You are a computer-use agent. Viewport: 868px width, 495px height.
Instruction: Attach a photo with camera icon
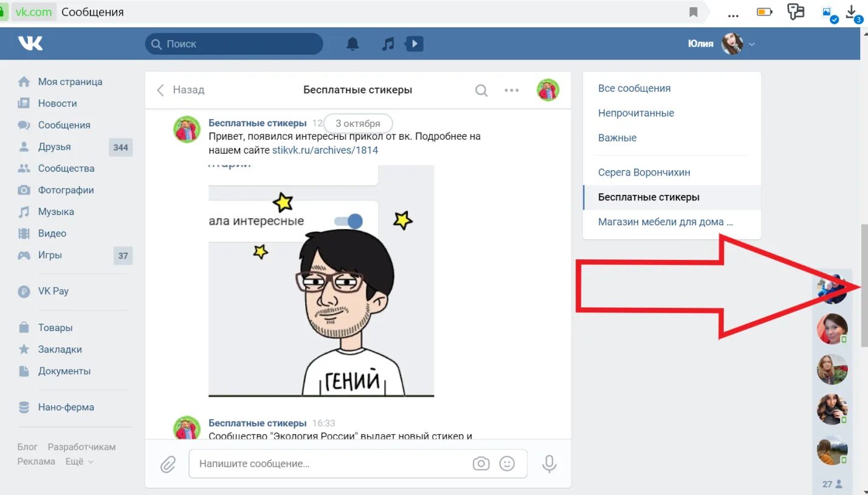click(481, 464)
